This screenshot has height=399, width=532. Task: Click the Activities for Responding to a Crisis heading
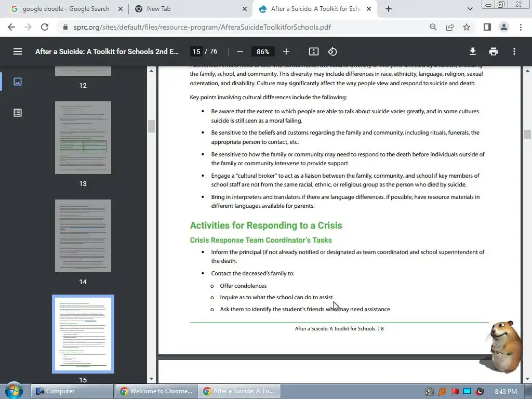point(265,225)
